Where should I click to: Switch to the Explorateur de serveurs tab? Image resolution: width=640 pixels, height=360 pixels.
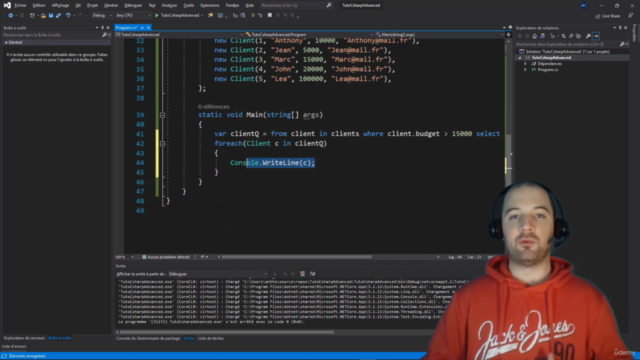pos(24,338)
